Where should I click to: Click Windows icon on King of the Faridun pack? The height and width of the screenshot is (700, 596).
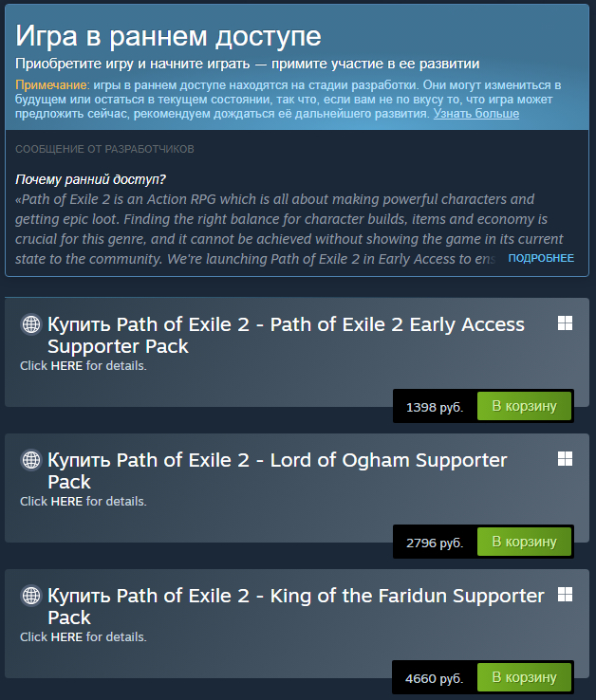click(565, 595)
